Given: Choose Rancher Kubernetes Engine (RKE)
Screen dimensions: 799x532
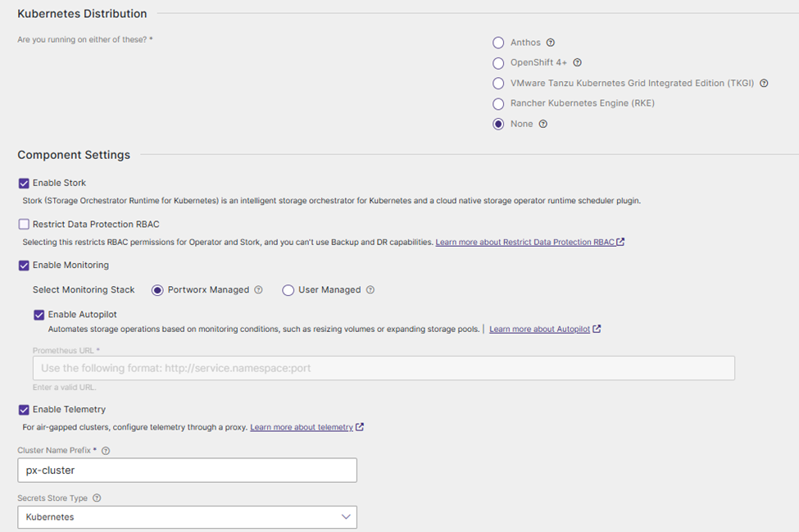Looking at the screenshot, I should click(x=498, y=104).
